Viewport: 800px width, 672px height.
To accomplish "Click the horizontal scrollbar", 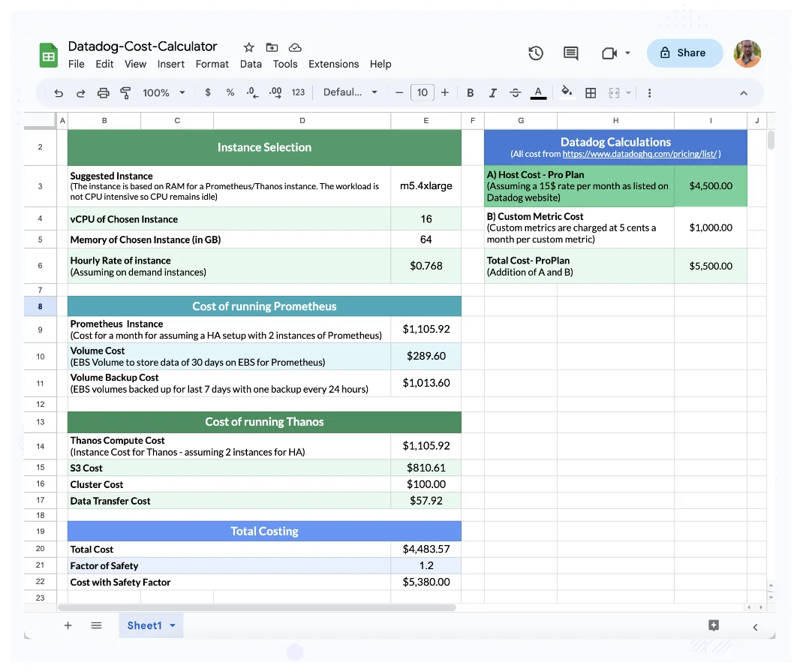I will tap(257, 607).
